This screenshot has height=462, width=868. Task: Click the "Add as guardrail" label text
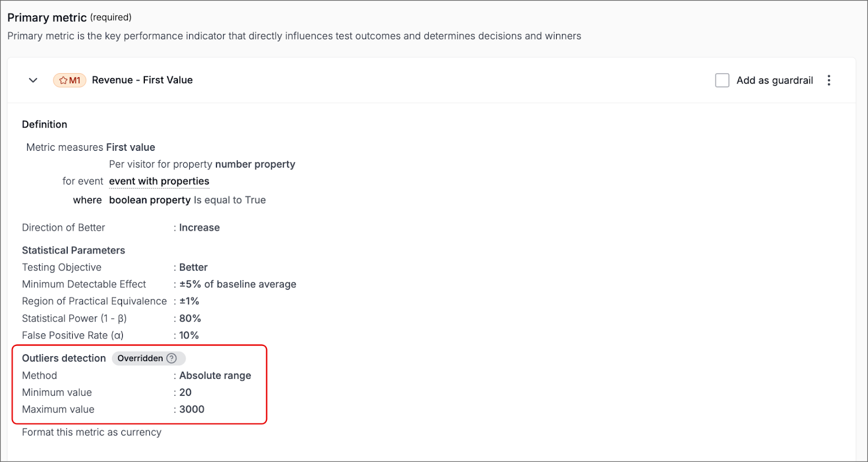click(774, 80)
